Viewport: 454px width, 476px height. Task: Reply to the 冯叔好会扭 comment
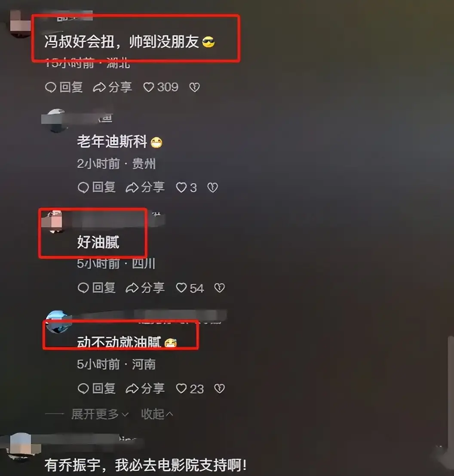point(64,87)
